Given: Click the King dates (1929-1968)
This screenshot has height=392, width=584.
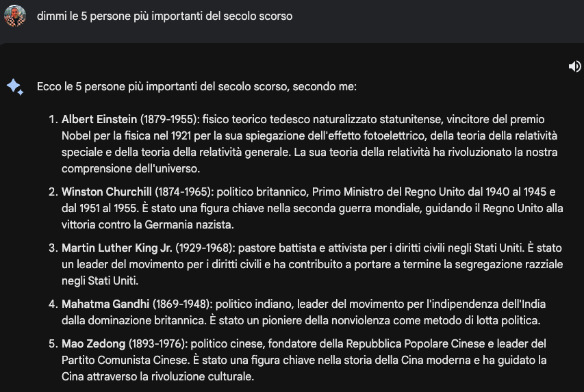Looking at the screenshot, I should click(x=205, y=248).
